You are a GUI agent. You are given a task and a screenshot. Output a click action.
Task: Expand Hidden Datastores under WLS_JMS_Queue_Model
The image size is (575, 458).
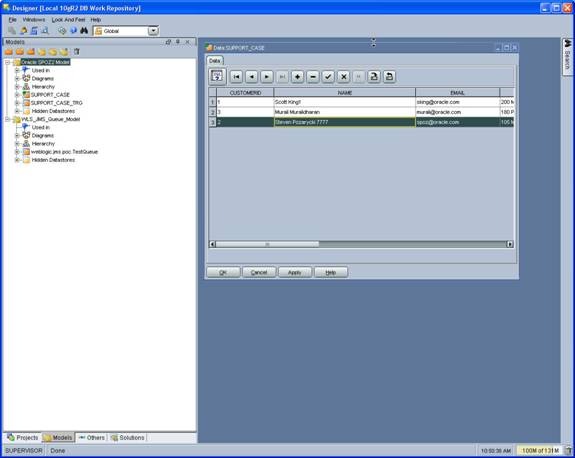pyautogui.click(x=17, y=160)
